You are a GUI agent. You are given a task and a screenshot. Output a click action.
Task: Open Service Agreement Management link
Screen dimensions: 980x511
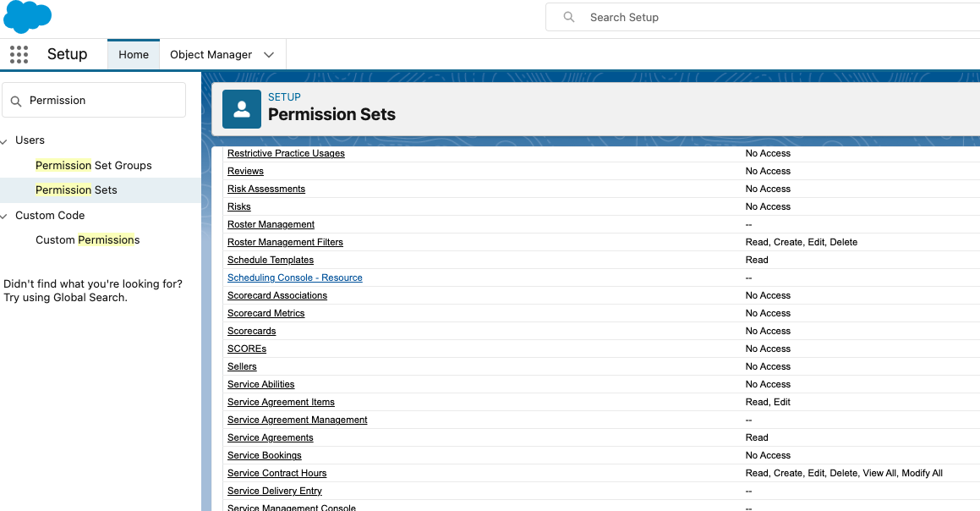pyautogui.click(x=298, y=420)
